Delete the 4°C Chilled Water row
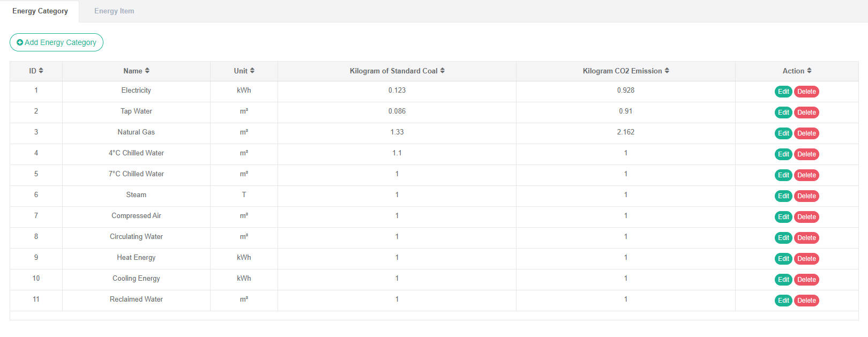The width and height of the screenshot is (868, 337). tap(806, 154)
